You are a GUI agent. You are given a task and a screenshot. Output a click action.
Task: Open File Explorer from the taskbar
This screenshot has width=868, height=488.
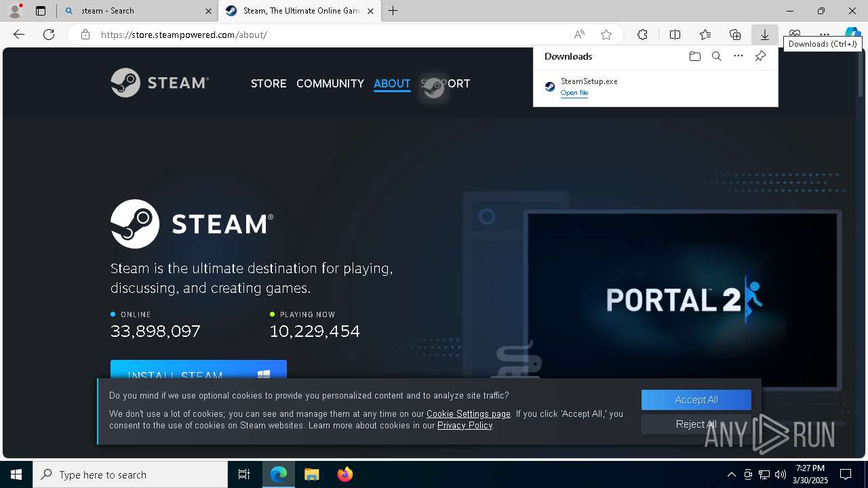tap(311, 474)
